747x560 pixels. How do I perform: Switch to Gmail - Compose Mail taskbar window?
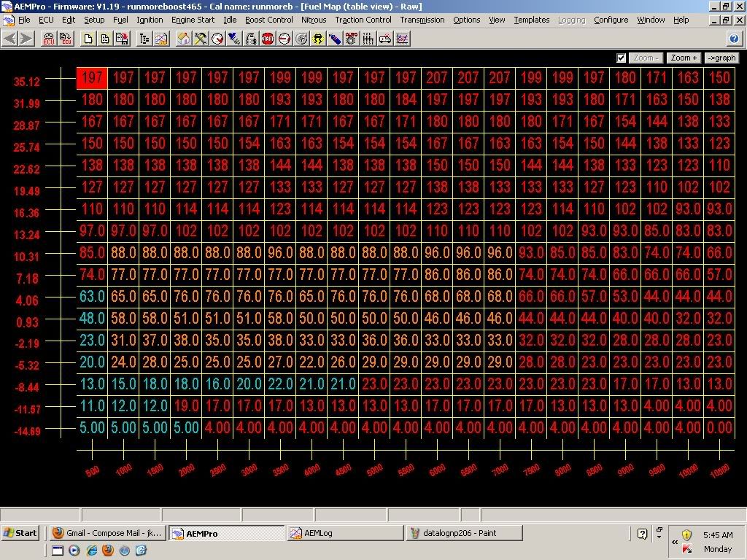point(107,533)
